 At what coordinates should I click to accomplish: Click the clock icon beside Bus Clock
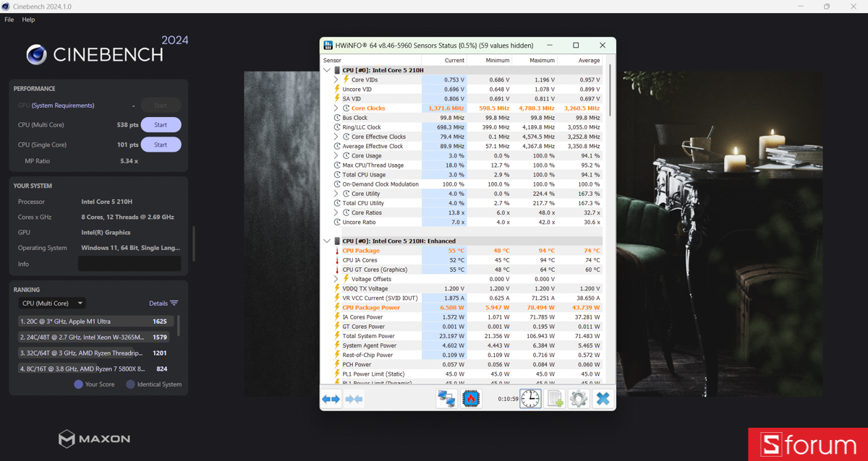[x=337, y=118]
